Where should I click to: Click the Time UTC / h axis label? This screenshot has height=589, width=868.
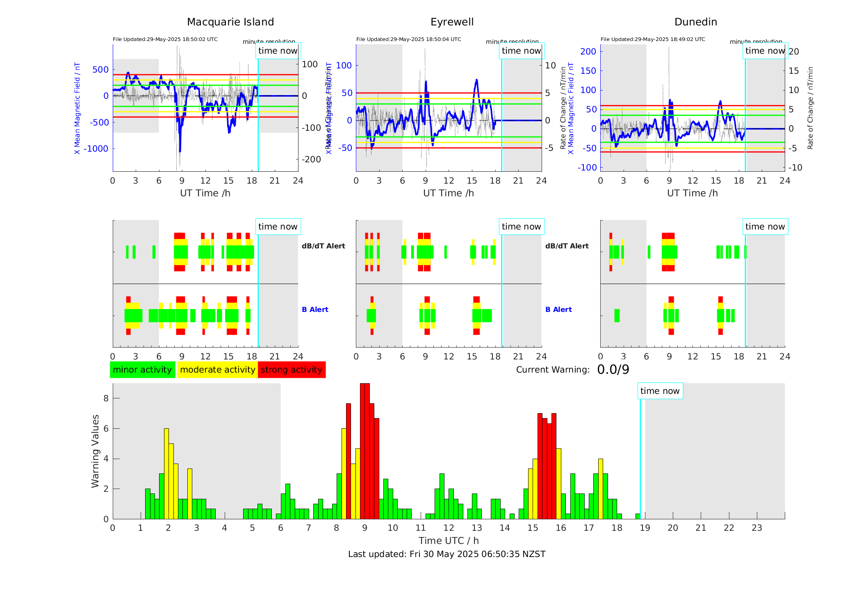pos(449,541)
